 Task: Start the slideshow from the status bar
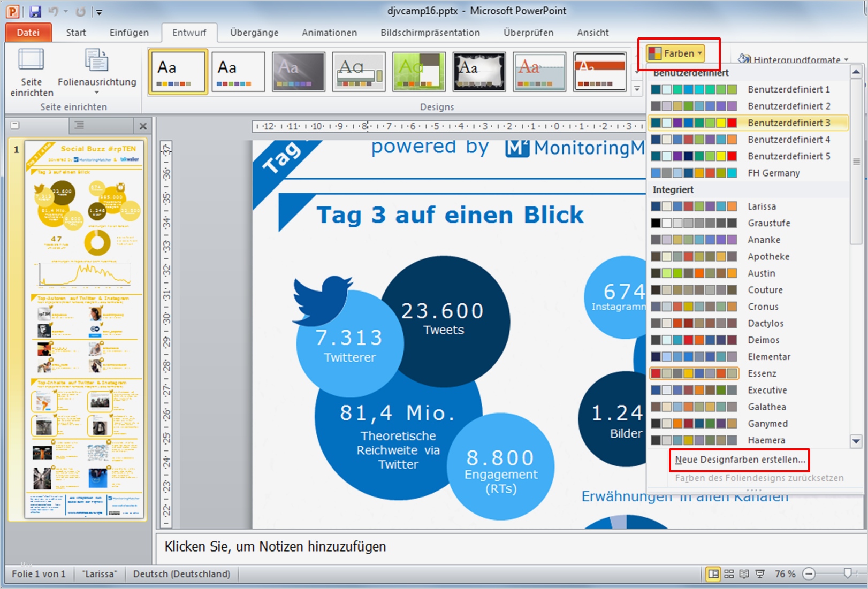click(760, 574)
